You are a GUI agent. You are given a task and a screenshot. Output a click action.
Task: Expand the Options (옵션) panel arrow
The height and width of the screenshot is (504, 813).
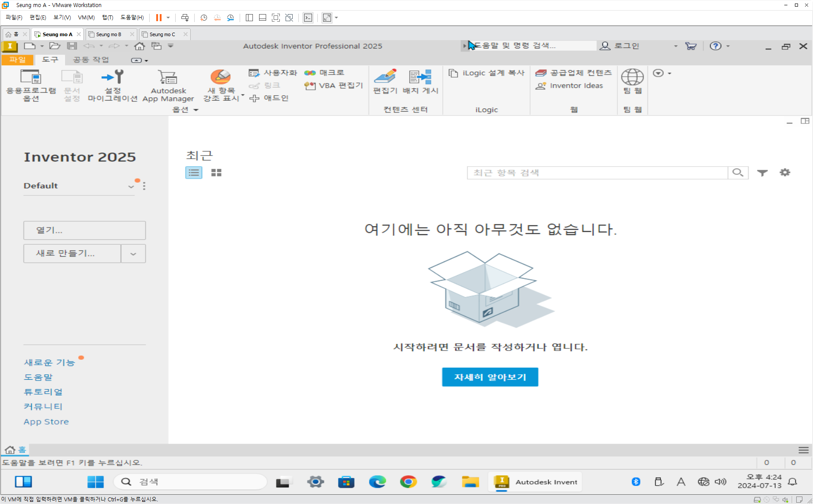click(x=196, y=110)
